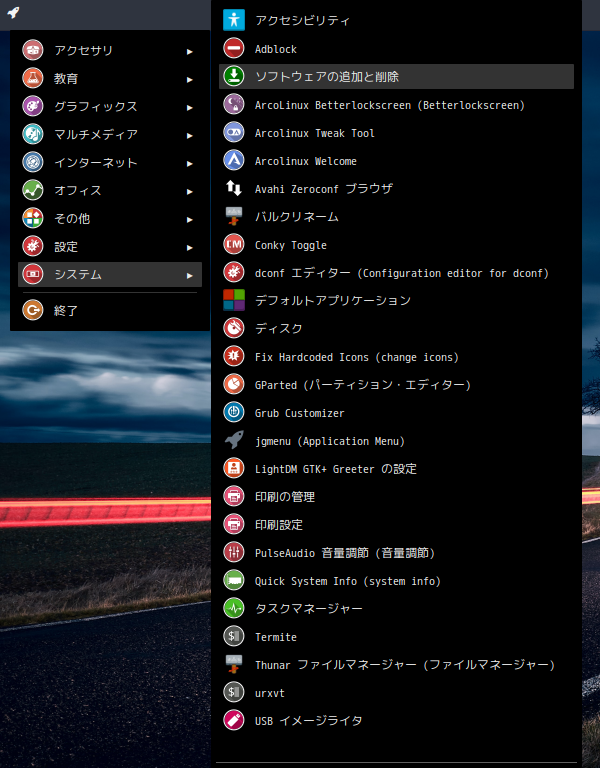Image resolution: width=600 pixels, height=768 pixels.
Task: Open バルクリネーム entry
Action: point(396,216)
